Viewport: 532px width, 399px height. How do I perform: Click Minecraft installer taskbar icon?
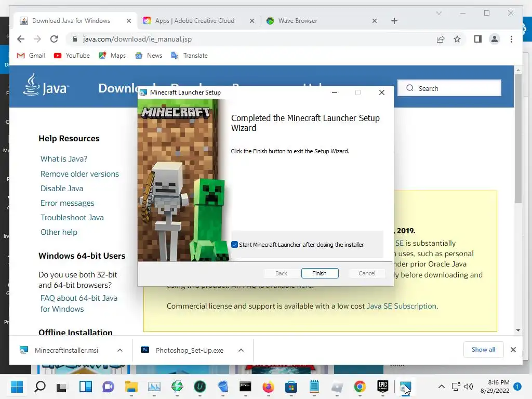[405, 387]
